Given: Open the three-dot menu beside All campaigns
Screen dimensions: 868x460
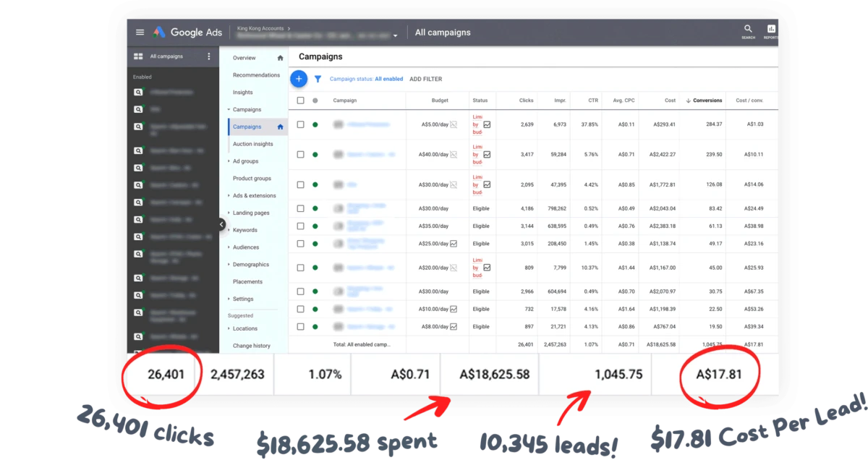Looking at the screenshot, I should click(x=209, y=56).
